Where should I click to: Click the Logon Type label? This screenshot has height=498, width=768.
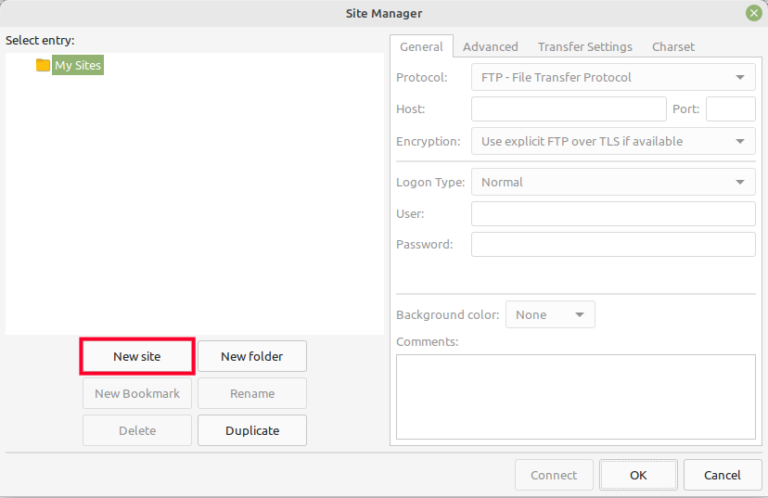coord(431,182)
